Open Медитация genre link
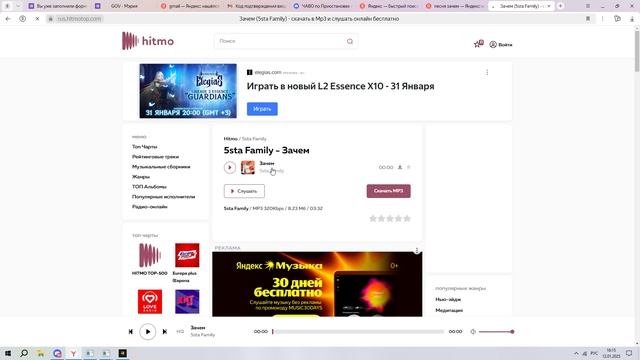 pyautogui.click(x=449, y=310)
